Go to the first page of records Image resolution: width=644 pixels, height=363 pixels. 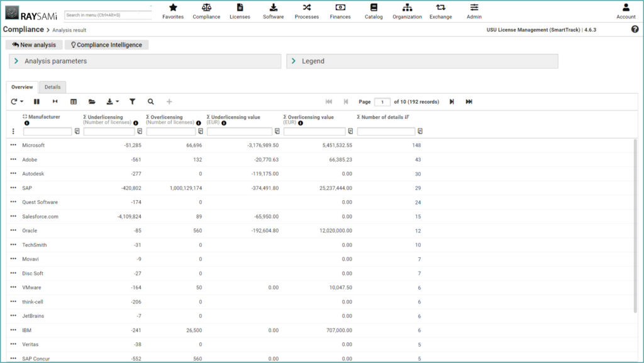coord(328,102)
